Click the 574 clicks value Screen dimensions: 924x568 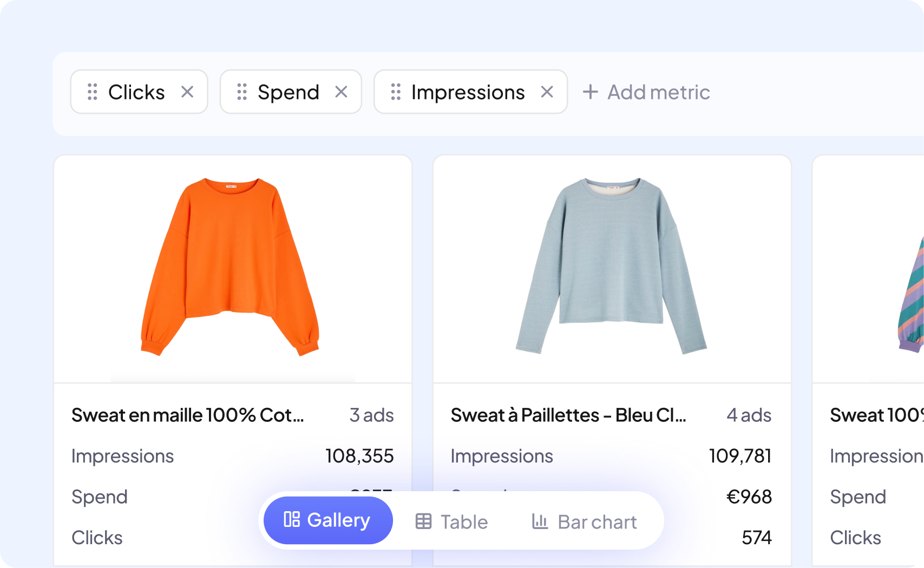(757, 537)
